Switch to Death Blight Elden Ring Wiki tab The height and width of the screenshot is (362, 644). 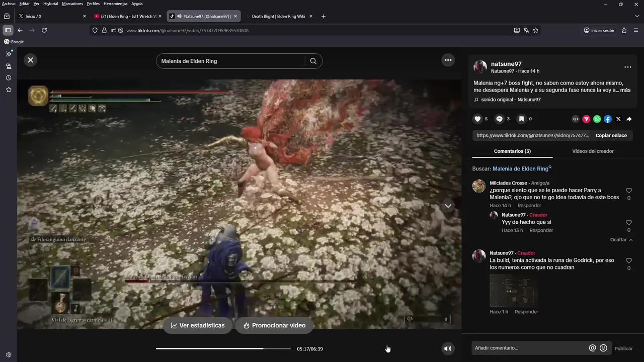pyautogui.click(x=278, y=16)
